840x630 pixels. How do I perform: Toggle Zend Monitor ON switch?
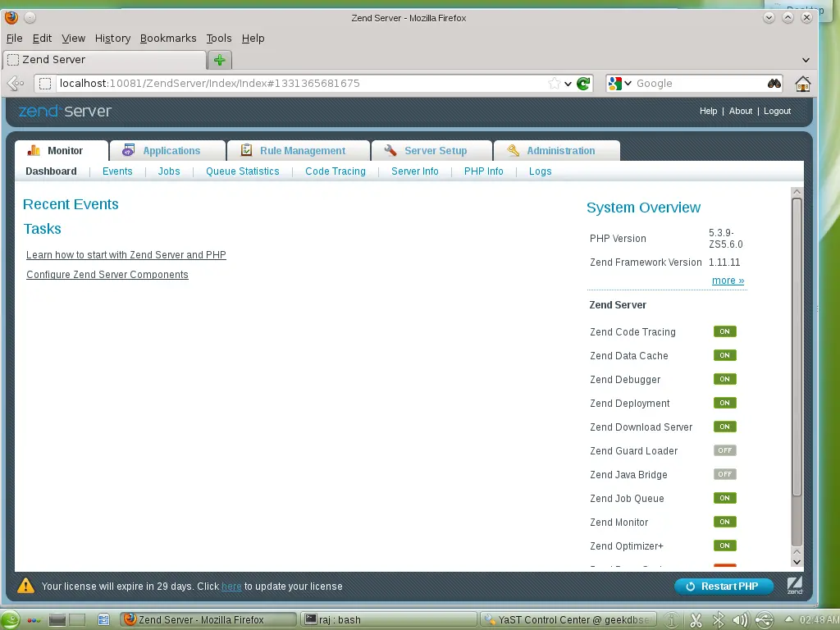pos(725,522)
